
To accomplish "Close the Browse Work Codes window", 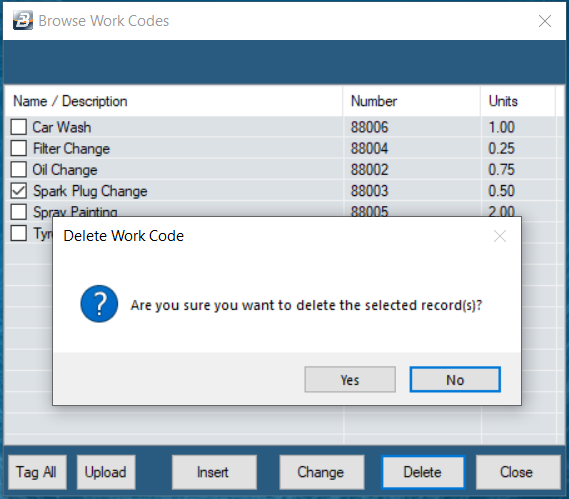I will 545,21.
